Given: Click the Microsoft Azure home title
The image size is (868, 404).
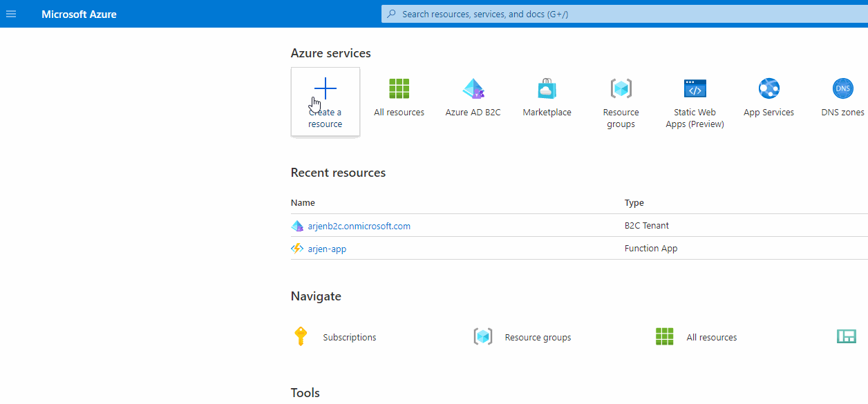Looking at the screenshot, I should click(79, 14).
